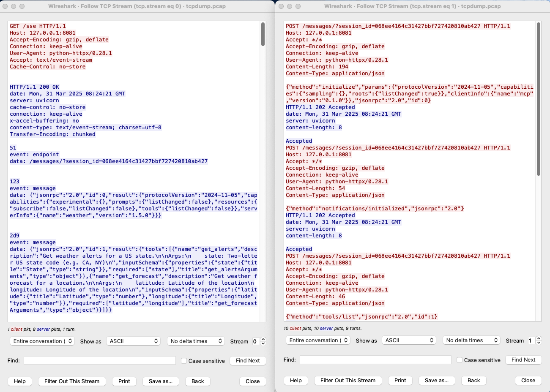Open ASCII format dropdown in left window

pyautogui.click(x=133, y=341)
